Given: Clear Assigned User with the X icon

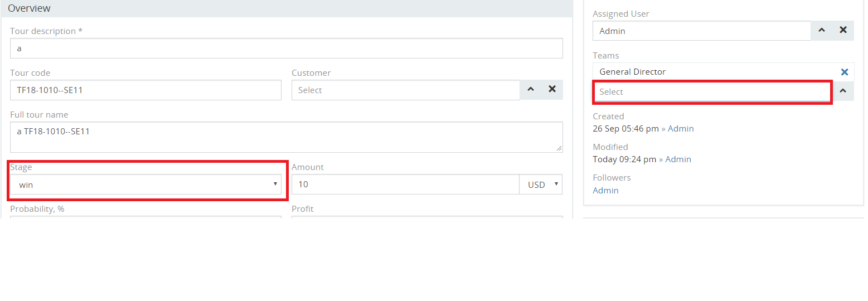Looking at the screenshot, I should 843,31.
